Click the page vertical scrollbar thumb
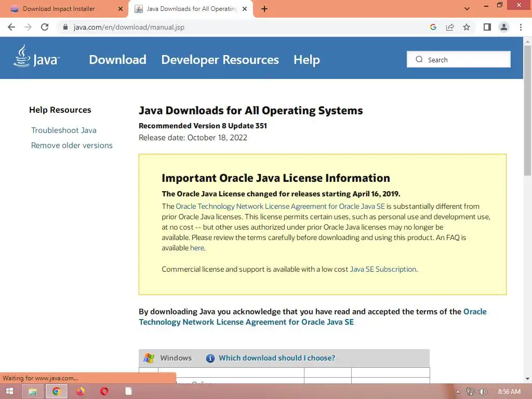This screenshot has height=399, width=532. pos(527,110)
